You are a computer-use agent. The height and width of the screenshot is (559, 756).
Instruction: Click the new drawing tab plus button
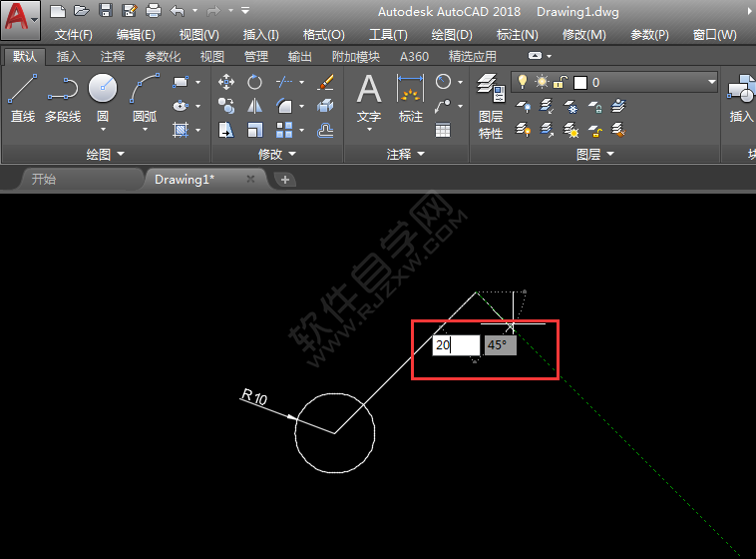285,180
